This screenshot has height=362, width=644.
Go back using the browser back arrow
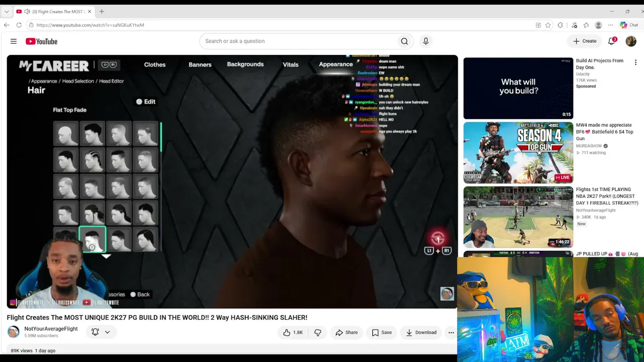[x=7, y=25]
